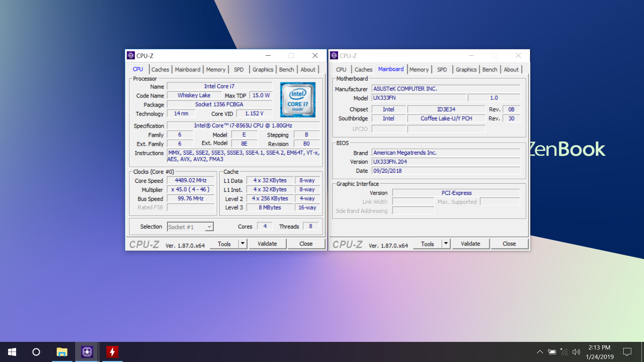Viewport: 644px width, 362px height.
Task: Close right CPU-Z window with X
Action: click(x=518, y=56)
